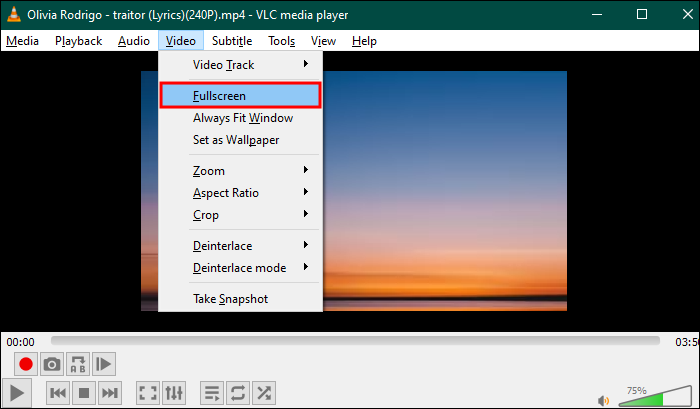Screen dimensions: 700x409
Task: Open extended settings equalizer icon
Action: click(x=174, y=393)
